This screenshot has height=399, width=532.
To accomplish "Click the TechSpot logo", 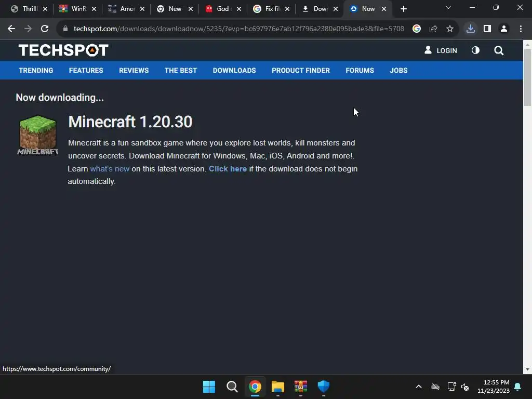I will [x=63, y=50].
